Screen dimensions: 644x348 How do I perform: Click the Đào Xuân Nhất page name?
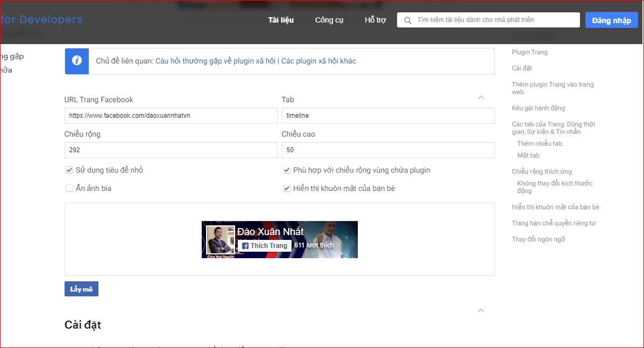270,231
